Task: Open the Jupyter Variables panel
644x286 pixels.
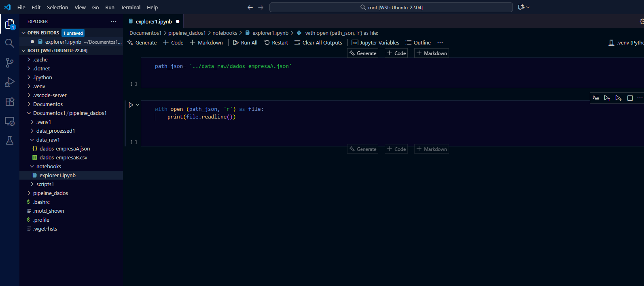Action: click(375, 42)
